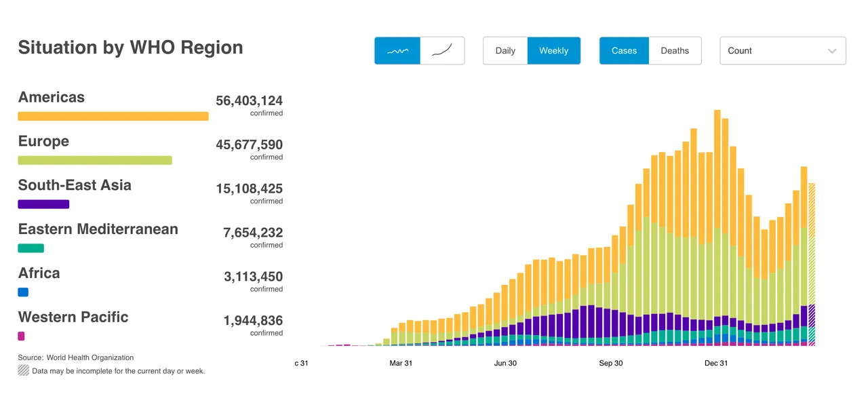This screenshot has height=407, width=868.
Task: Click the purple South-East Asia bar
Action: pos(43,204)
